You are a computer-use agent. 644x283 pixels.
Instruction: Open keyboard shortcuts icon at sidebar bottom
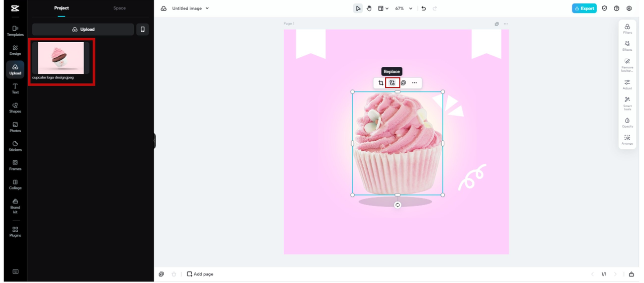click(x=15, y=271)
